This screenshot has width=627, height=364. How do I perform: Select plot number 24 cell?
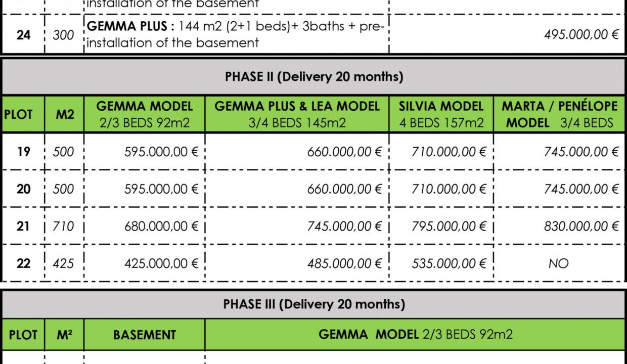click(x=24, y=35)
